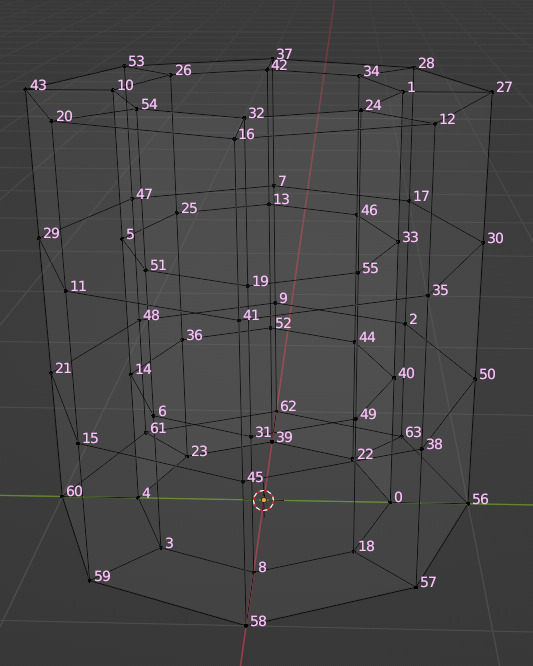533x666 pixels.
Task: Select vertex labeled 50
Action: click(x=475, y=378)
